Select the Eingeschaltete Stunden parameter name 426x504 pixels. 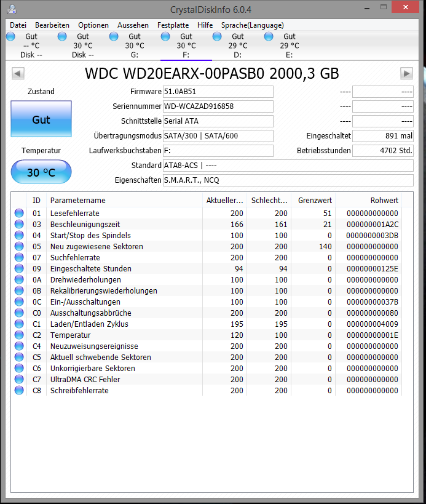click(x=91, y=269)
